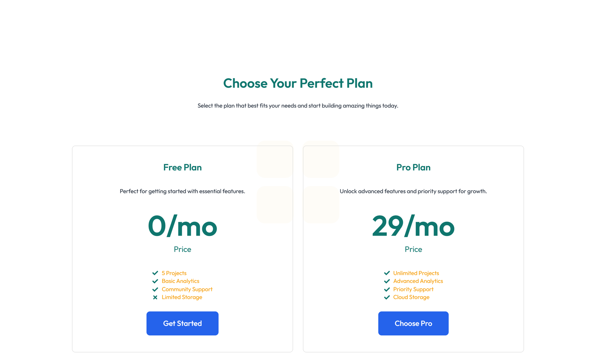Click the Pro Plan description text
The height and width of the screenshot is (364, 596).
tap(413, 191)
